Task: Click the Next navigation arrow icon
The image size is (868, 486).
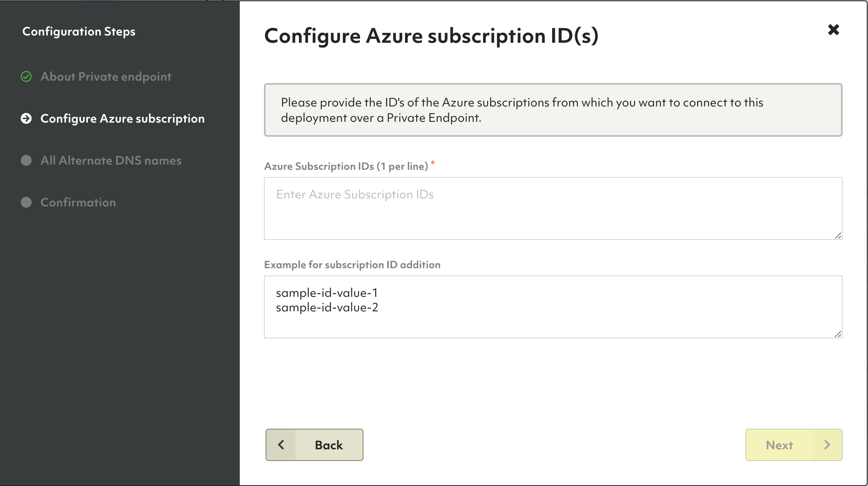Action: [828, 444]
